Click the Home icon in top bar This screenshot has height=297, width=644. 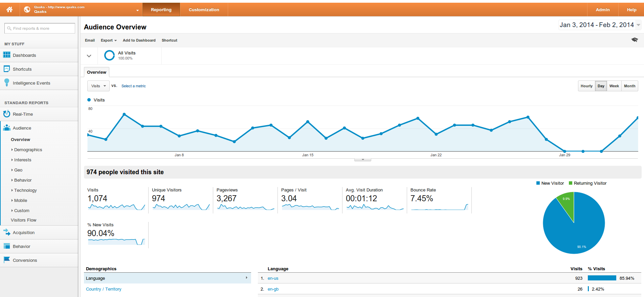(9, 9)
